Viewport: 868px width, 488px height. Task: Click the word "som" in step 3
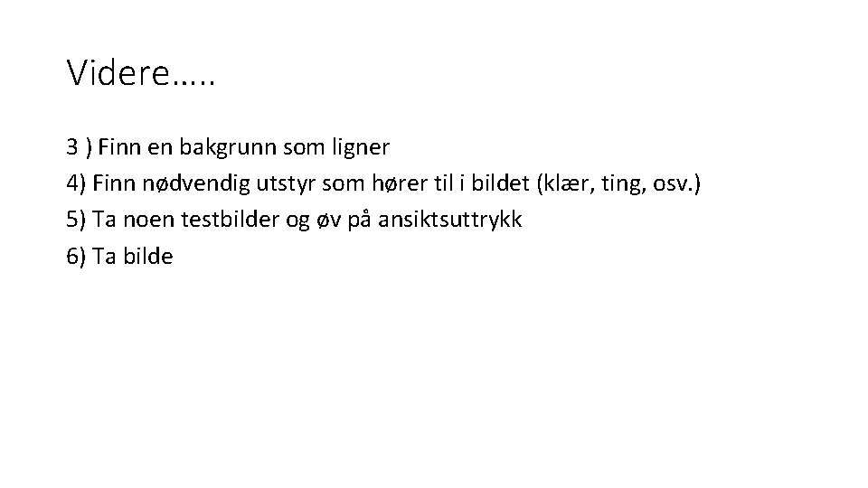(304, 148)
